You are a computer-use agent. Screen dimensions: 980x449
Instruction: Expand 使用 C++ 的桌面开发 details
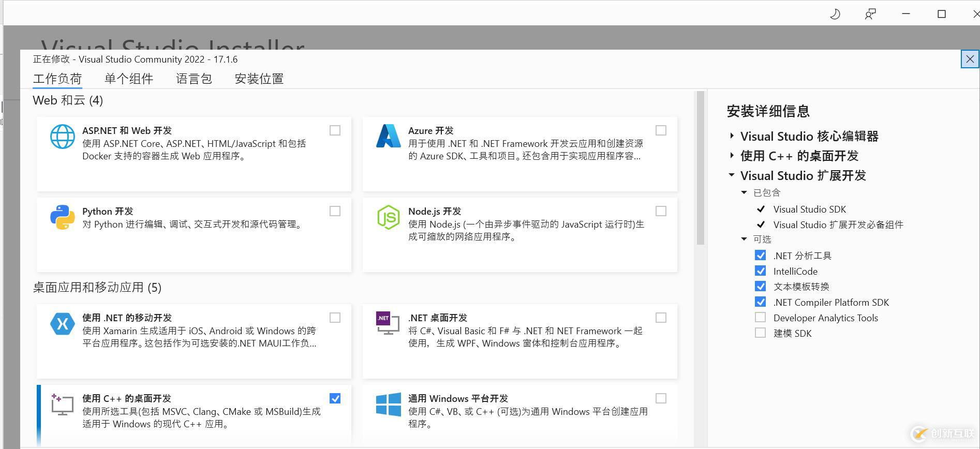click(x=732, y=156)
